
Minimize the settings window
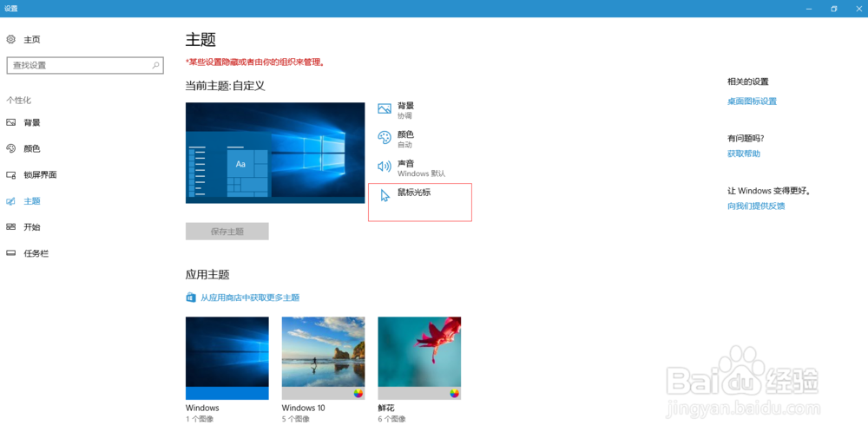pyautogui.click(x=809, y=9)
